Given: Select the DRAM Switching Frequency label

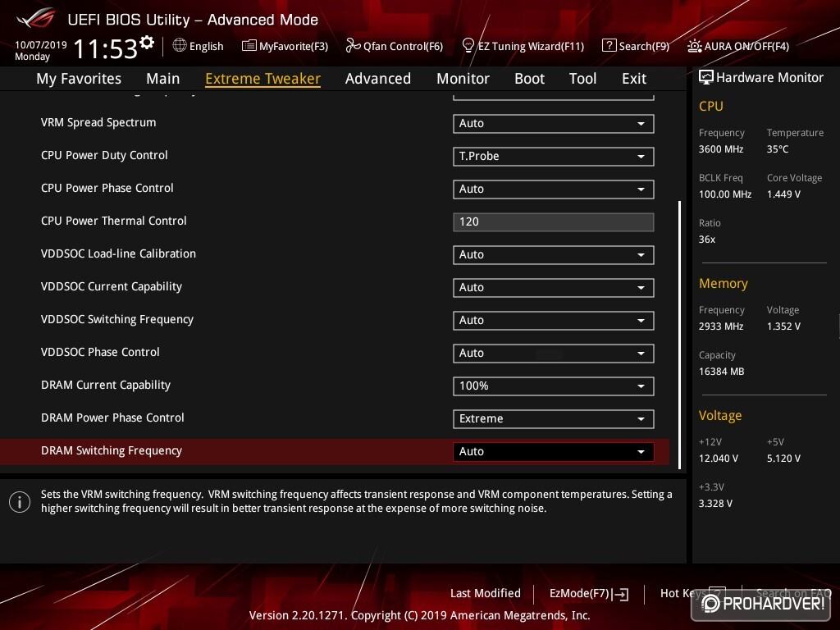Looking at the screenshot, I should (112, 451).
